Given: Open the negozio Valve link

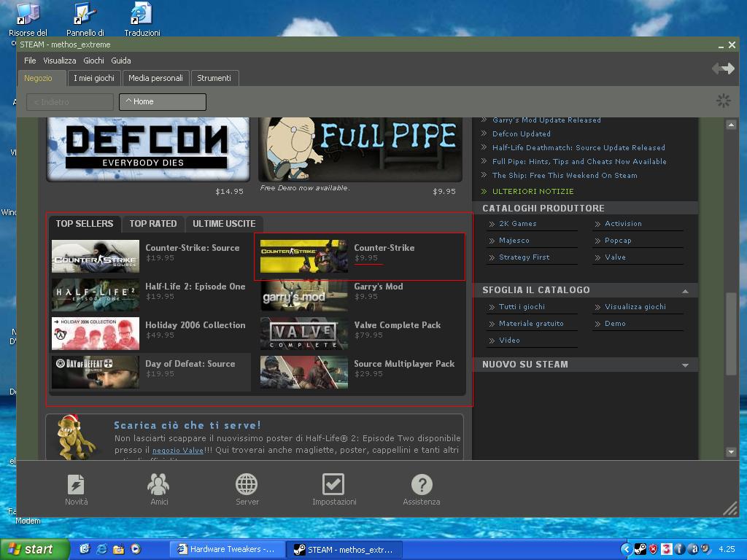Looking at the screenshot, I should (x=178, y=451).
